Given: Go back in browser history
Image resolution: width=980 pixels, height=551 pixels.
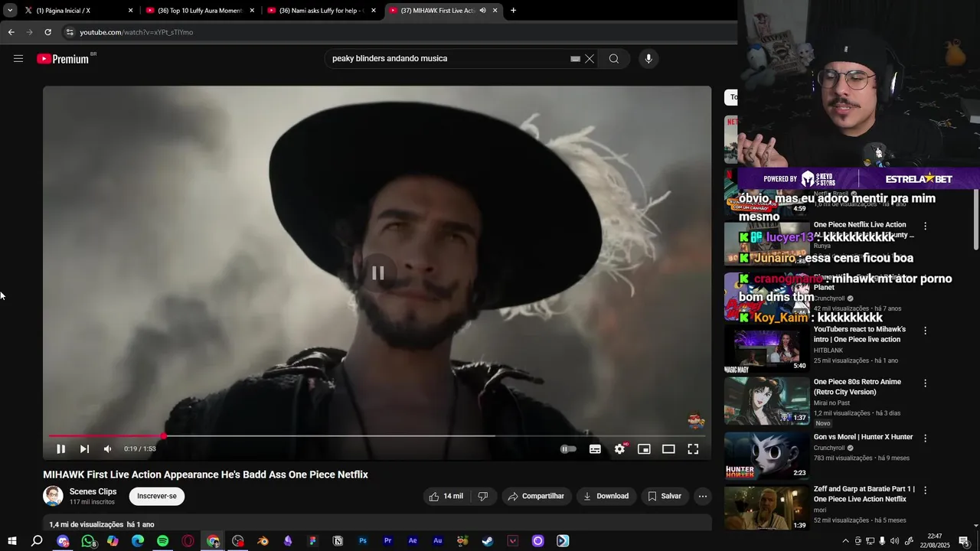Looking at the screenshot, I should point(11,32).
